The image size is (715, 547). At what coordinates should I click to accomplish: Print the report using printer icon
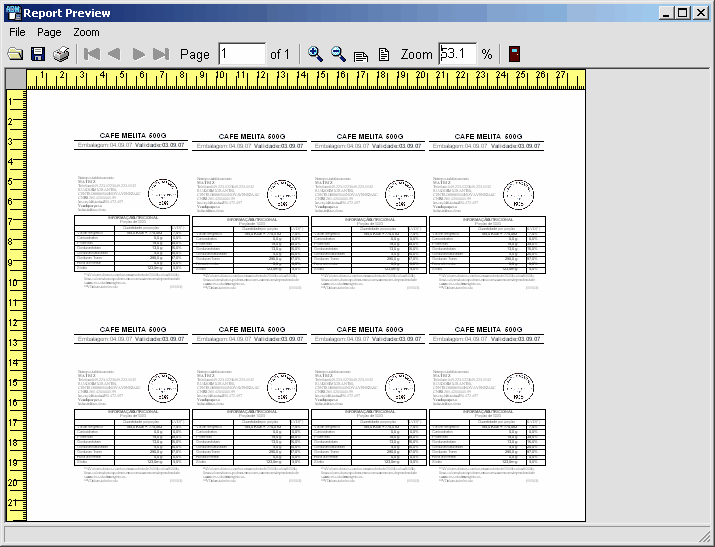click(61, 54)
